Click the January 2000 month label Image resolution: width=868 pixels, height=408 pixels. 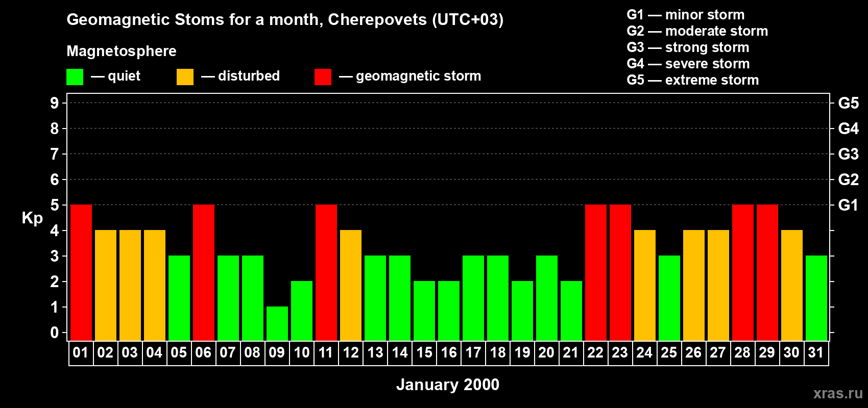(x=448, y=385)
